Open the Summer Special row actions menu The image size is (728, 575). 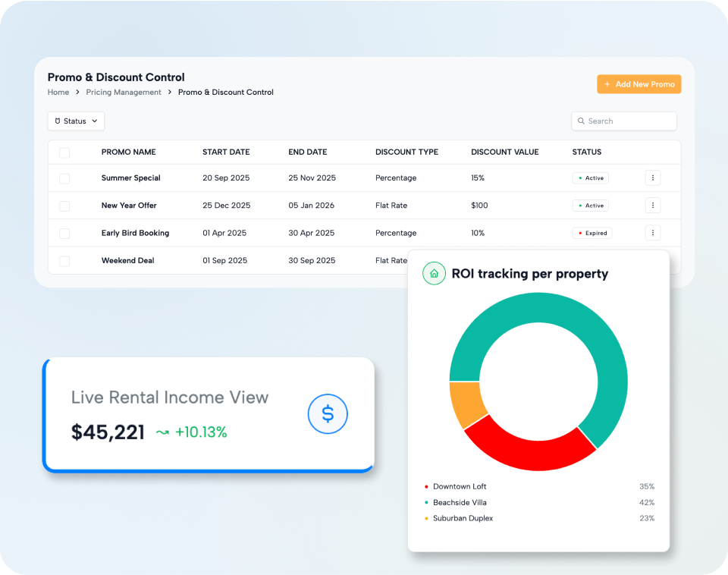653,178
